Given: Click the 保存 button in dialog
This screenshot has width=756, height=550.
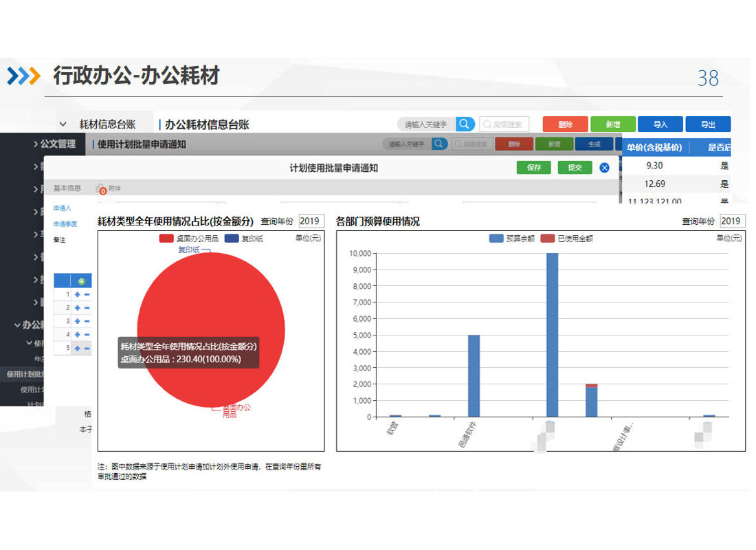Looking at the screenshot, I should click(x=534, y=168).
